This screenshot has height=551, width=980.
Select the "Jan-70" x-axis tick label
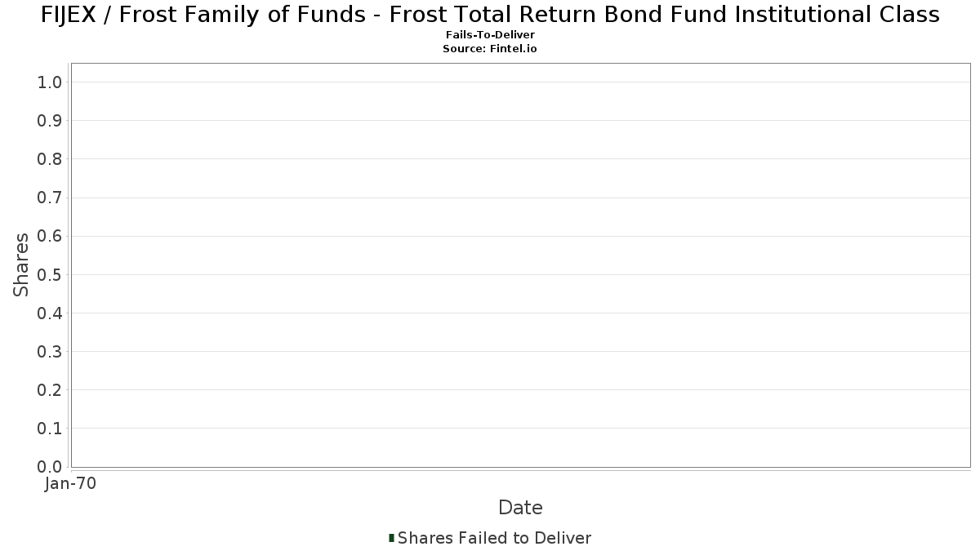(71, 484)
